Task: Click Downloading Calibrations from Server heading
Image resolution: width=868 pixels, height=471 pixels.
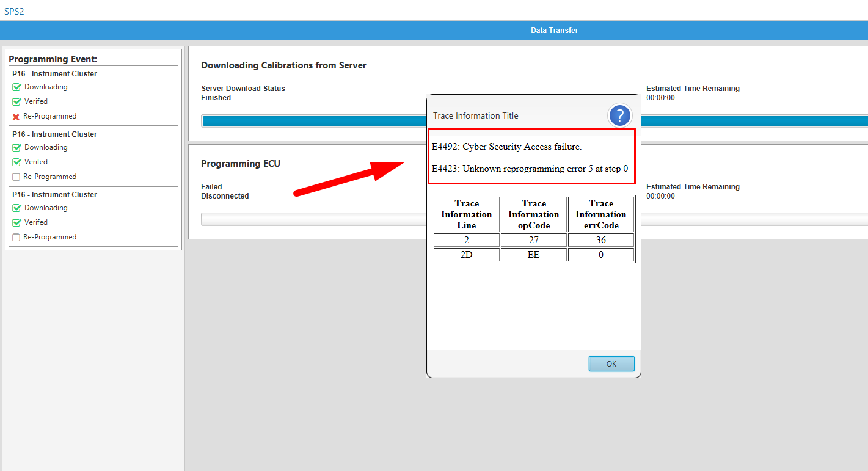Action: [283, 65]
